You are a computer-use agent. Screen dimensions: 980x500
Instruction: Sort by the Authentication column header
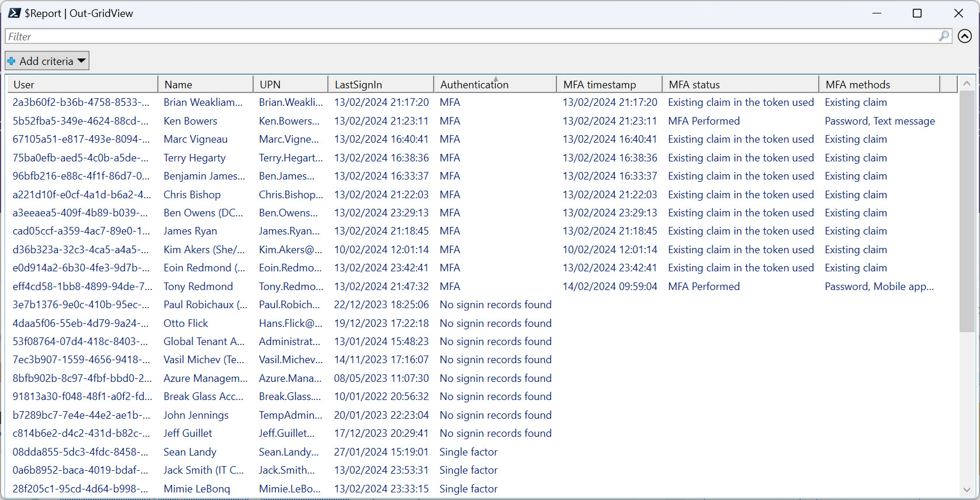(x=494, y=85)
